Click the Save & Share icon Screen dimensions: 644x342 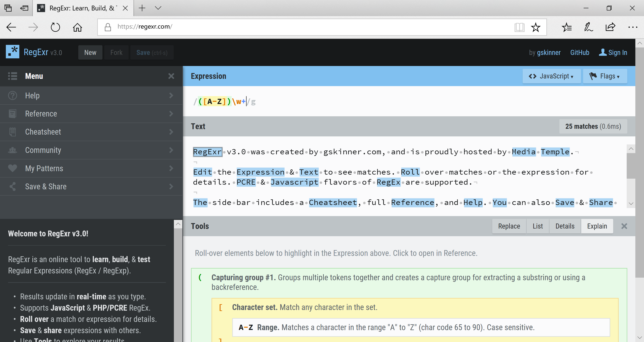12,186
